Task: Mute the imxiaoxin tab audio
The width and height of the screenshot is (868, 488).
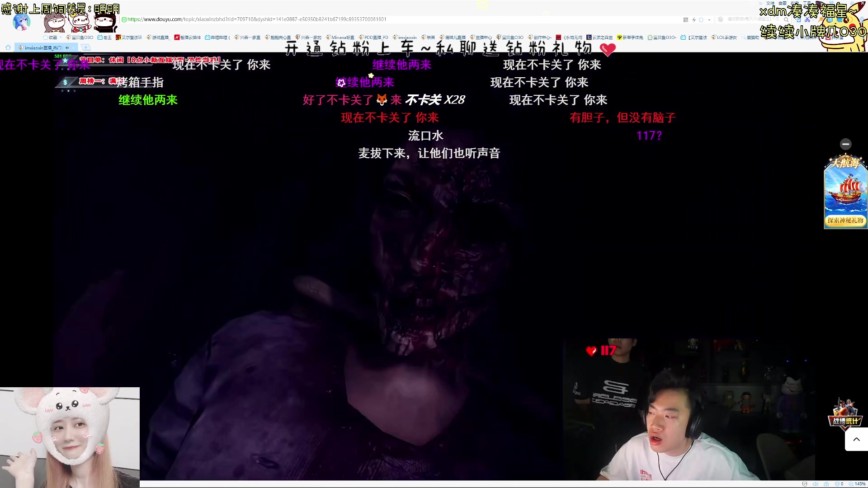Action: (67, 47)
